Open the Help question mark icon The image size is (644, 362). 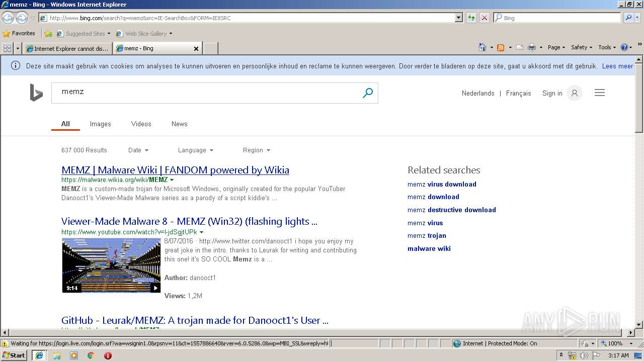[x=624, y=47]
